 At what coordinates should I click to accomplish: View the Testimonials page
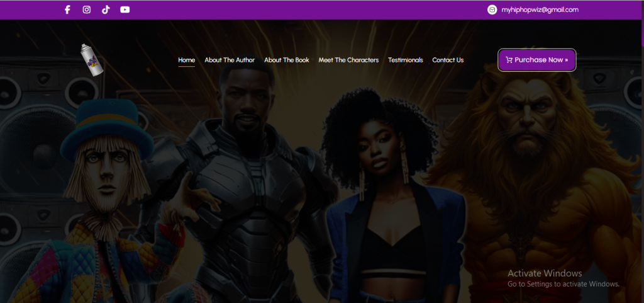pos(406,60)
